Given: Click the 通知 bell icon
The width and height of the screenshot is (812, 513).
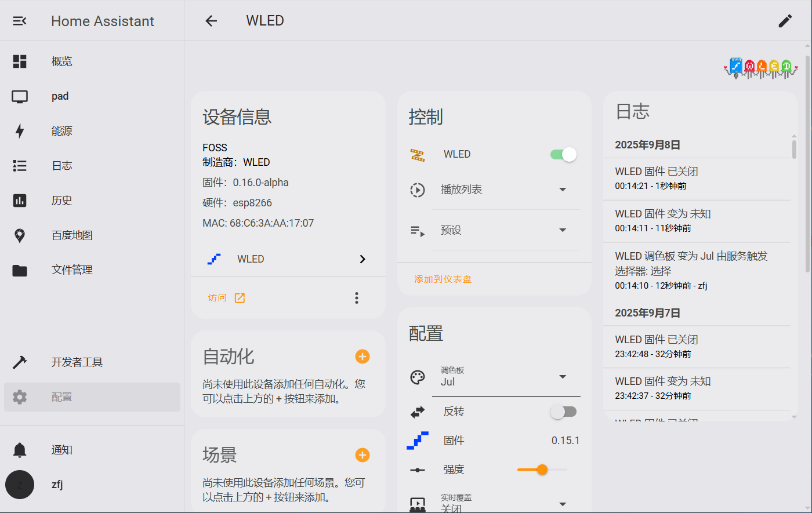Looking at the screenshot, I should pos(20,450).
